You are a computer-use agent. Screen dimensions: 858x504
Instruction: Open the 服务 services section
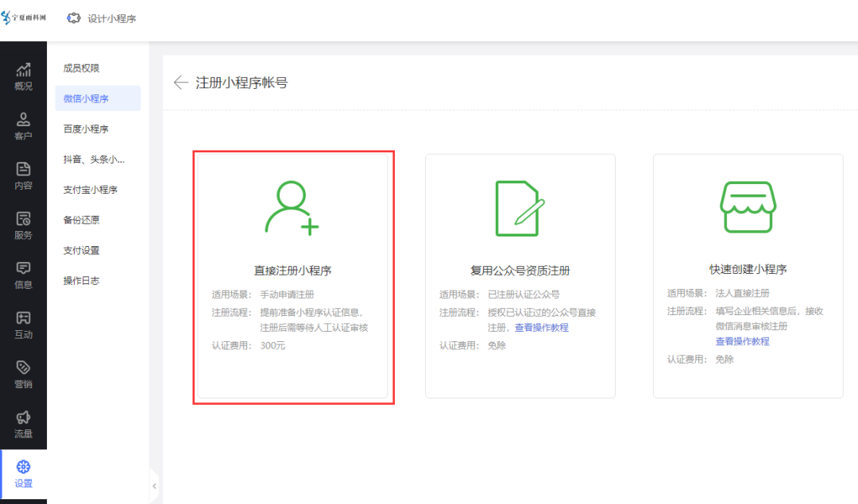click(23, 225)
